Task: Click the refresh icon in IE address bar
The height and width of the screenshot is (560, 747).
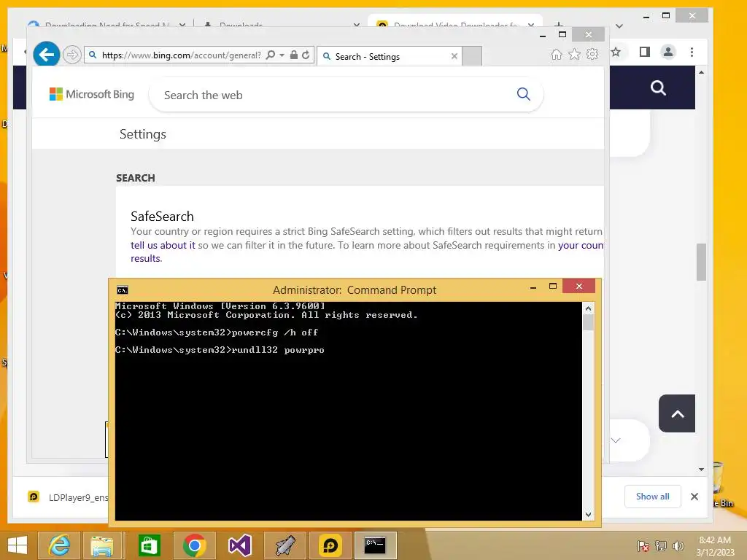Action: point(306,55)
